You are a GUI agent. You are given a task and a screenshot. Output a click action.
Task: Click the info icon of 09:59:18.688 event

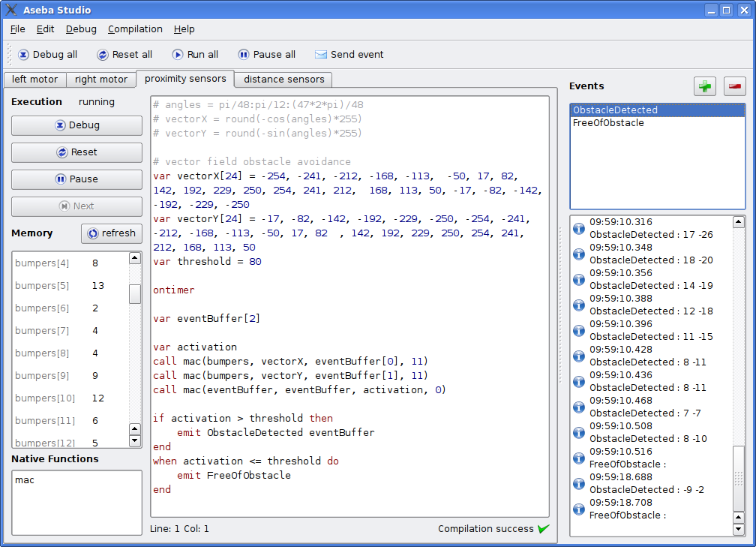click(579, 484)
